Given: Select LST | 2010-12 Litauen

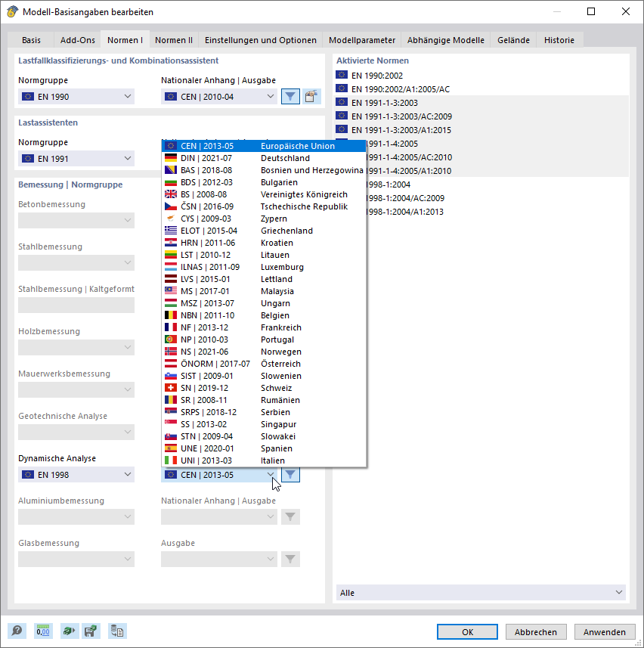Looking at the screenshot, I should click(x=264, y=255).
